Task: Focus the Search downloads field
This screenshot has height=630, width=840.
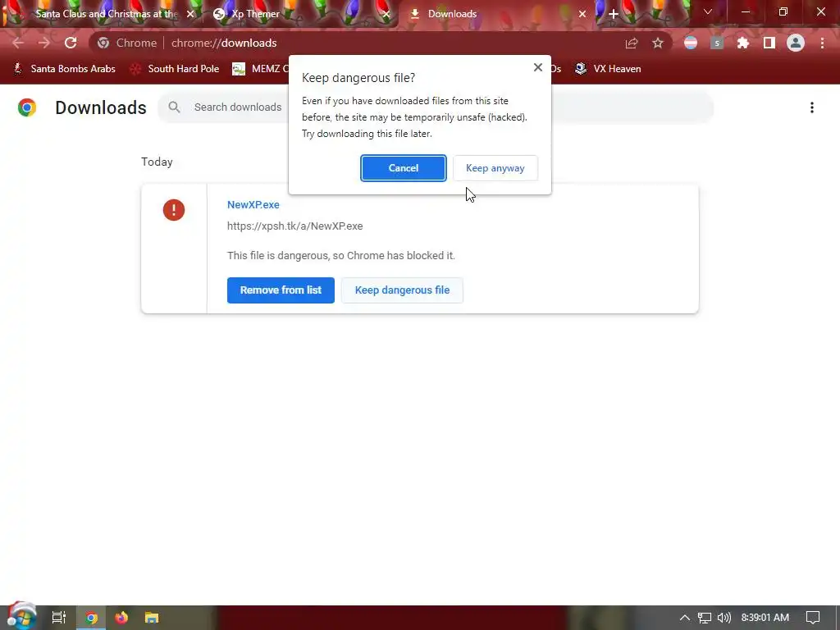Action: pyautogui.click(x=435, y=107)
